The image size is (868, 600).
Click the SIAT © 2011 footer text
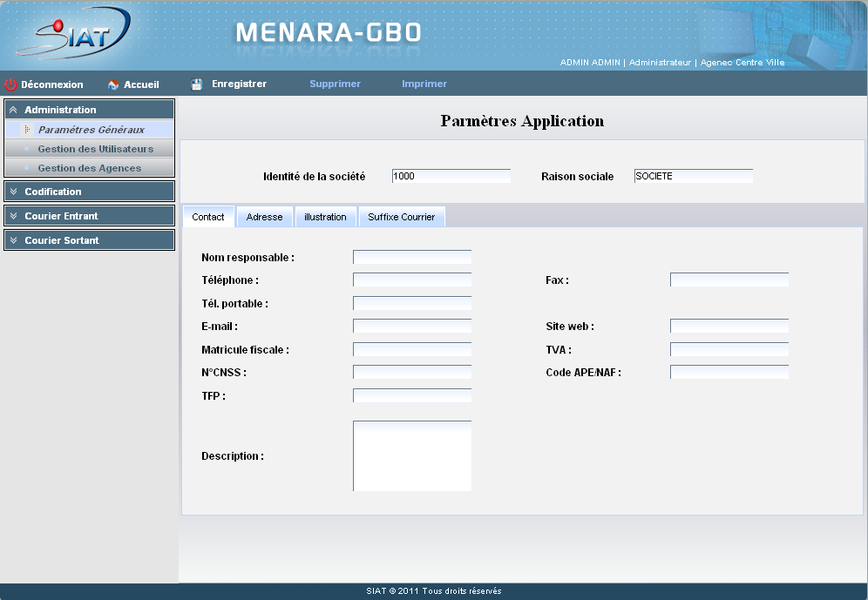click(x=434, y=590)
